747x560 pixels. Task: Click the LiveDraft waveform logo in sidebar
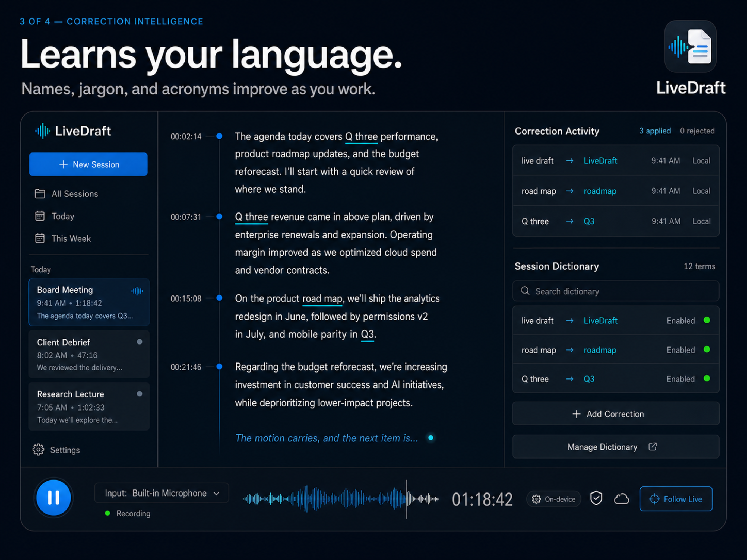[43, 131]
